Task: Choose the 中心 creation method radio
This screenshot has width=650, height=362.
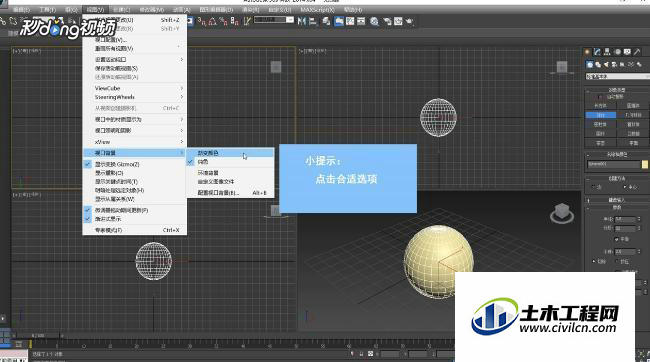Action: [625, 187]
